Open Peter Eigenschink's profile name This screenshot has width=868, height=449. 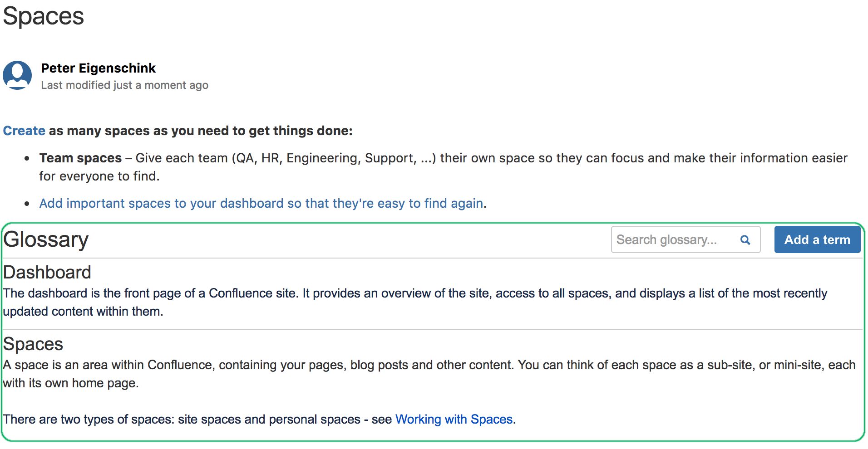pyautogui.click(x=98, y=68)
